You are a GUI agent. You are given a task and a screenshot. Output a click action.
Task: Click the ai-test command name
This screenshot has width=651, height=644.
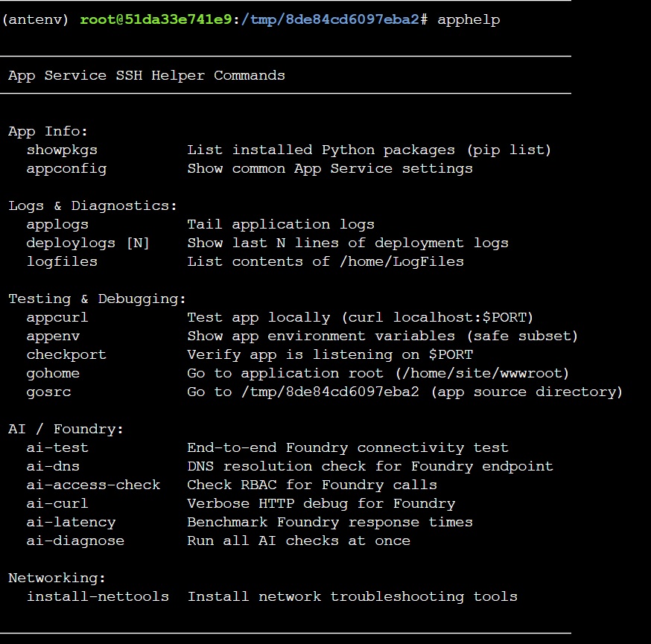click(57, 447)
